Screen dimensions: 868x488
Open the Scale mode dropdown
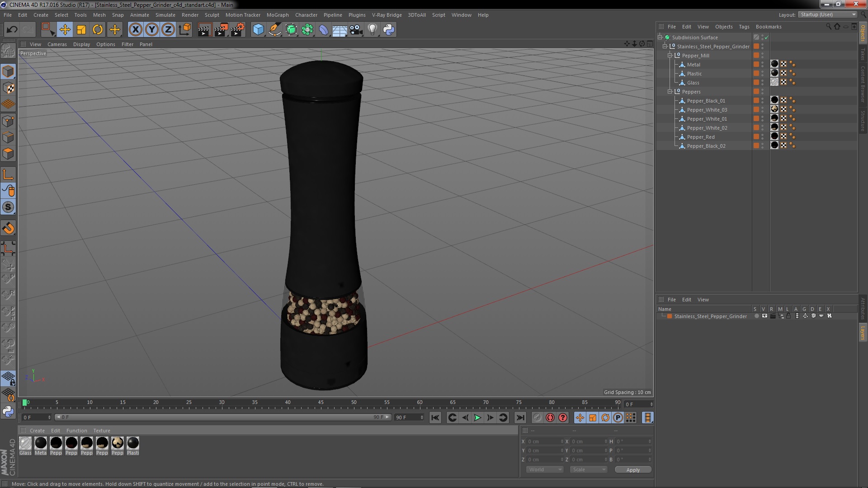click(x=589, y=470)
